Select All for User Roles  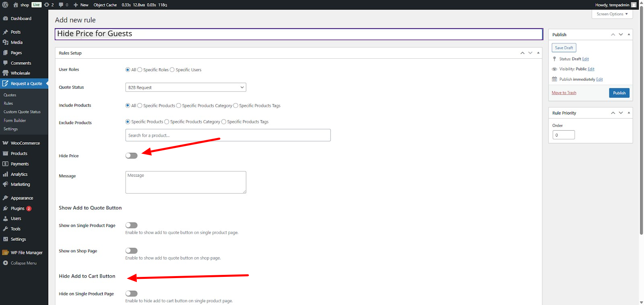point(128,70)
